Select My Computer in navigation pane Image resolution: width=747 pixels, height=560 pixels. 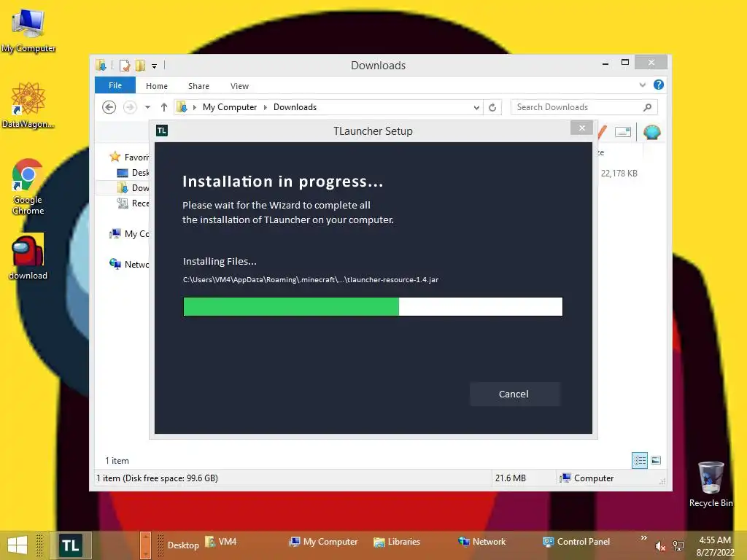[128, 233]
